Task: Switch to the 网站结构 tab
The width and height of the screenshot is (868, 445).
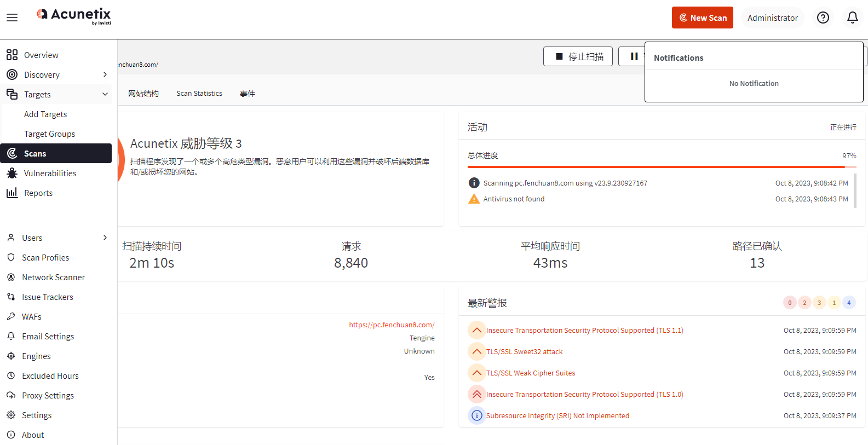Action: pyautogui.click(x=143, y=94)
